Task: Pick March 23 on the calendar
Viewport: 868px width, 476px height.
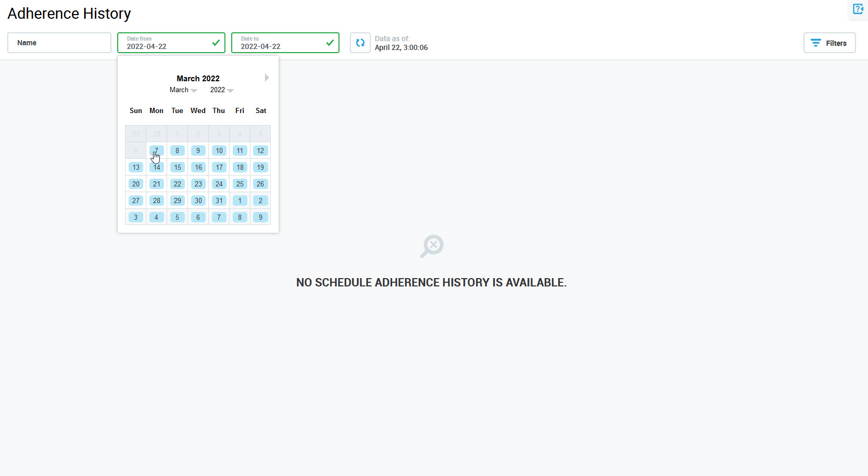Action: (198, 184)
